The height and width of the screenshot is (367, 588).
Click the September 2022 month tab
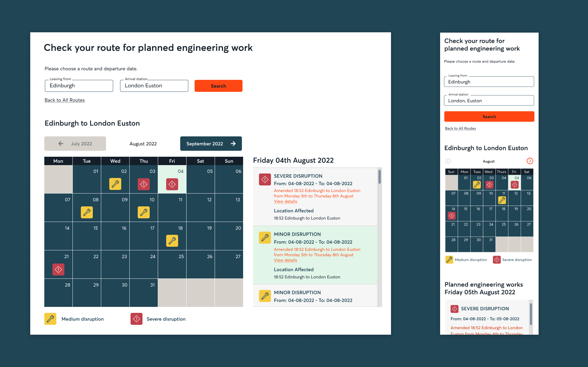coord(210,143)
